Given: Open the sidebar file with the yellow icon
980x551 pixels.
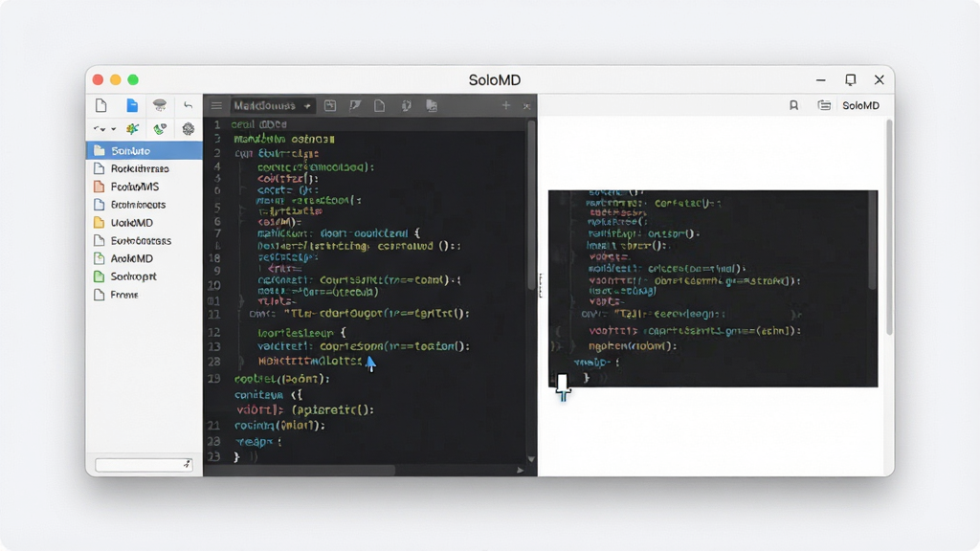Looking at the screenshot, I should [145, 222].
